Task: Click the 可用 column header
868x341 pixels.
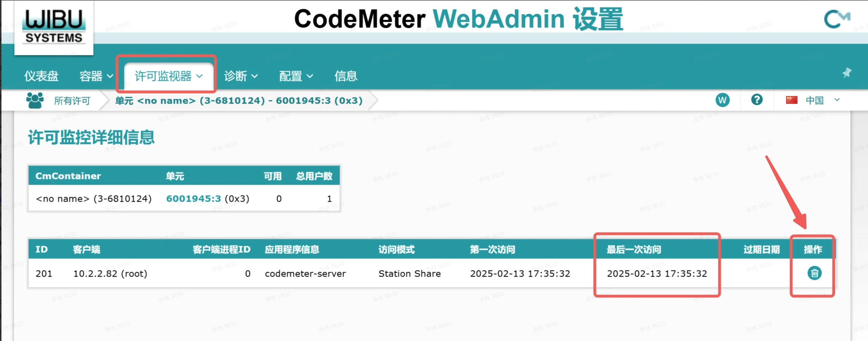Action: pos(273,176)
